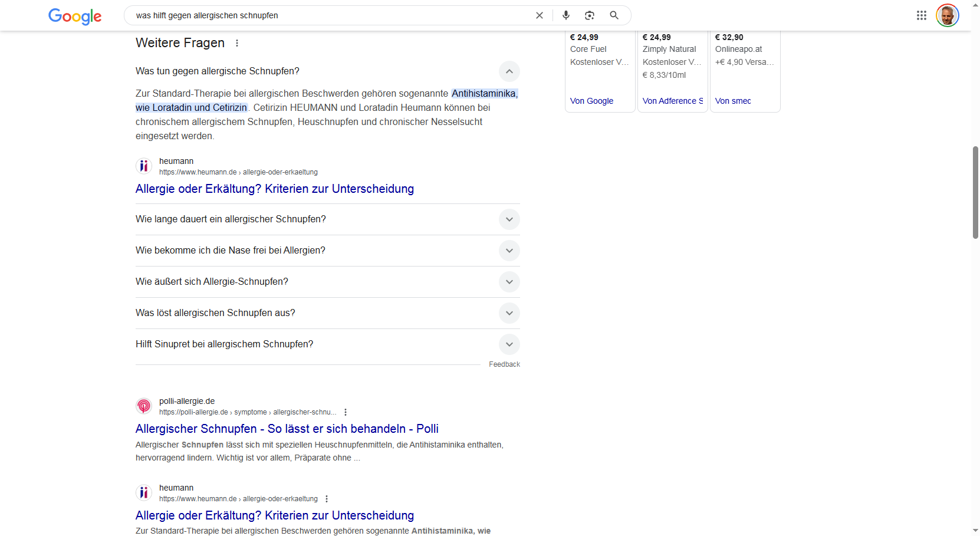The image size is (980, 536).
Task: Expand 'Hilft Sinupret bei allergischem Schnupfen?'
Action: point(328,344)
